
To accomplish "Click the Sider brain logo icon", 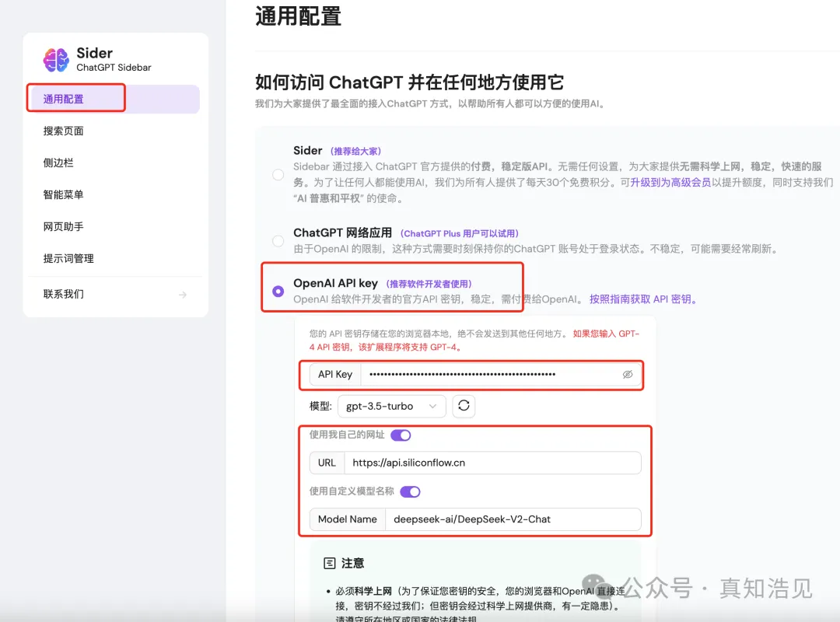I will (x=56, y=59).
